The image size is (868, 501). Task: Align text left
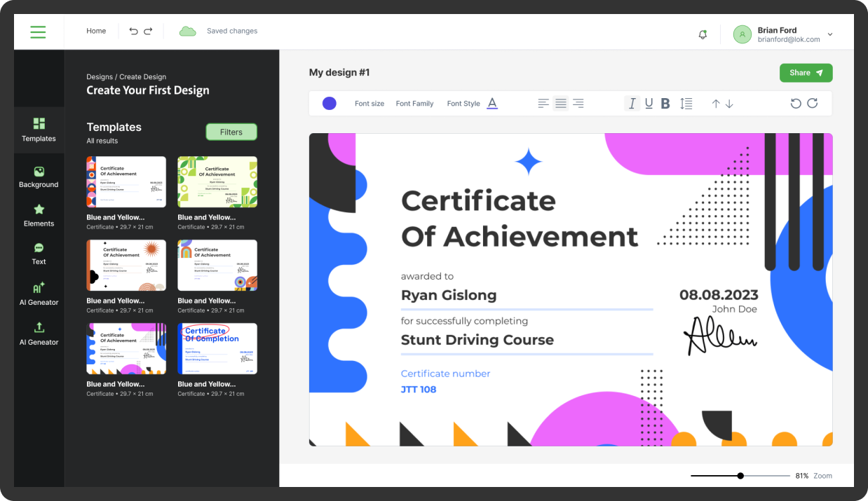coord(543,104)
